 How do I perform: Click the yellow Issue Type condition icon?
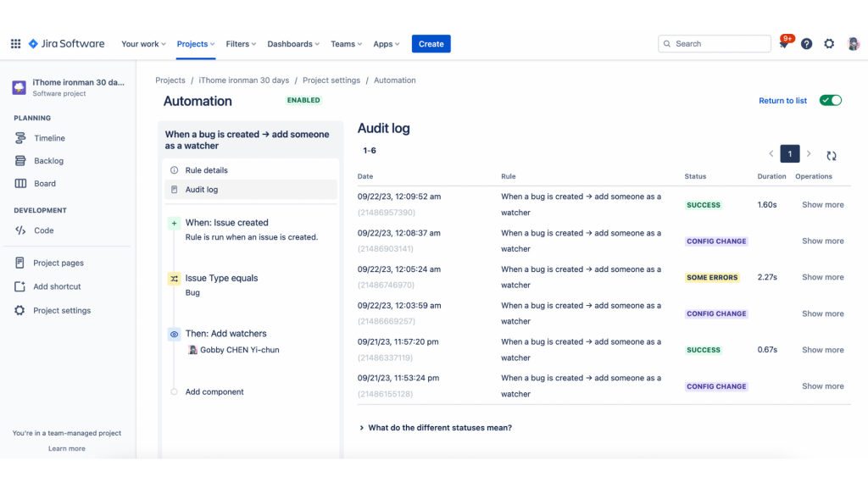pos(175,278)
